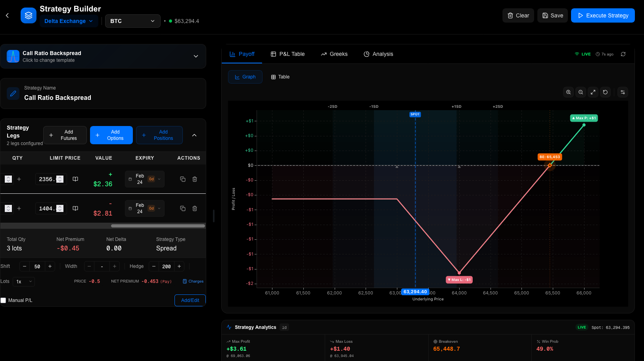The width and height of the screenshot is (644, 361).
Task: Switch to the Greeks tab
Action: click(x=334, y=54)
